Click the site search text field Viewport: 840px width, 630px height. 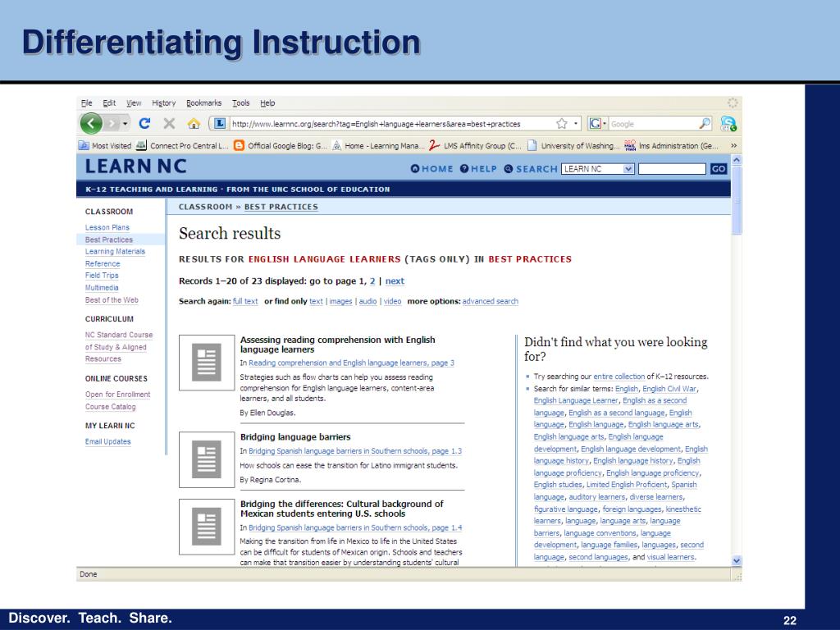pyautogui.click(x=672, y=169)
